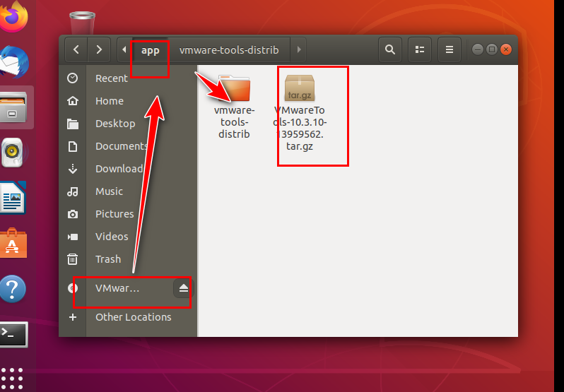Select the vmware-tools-distrib folder icon
Screen dimensions: 564x392
tap(234, 88)
